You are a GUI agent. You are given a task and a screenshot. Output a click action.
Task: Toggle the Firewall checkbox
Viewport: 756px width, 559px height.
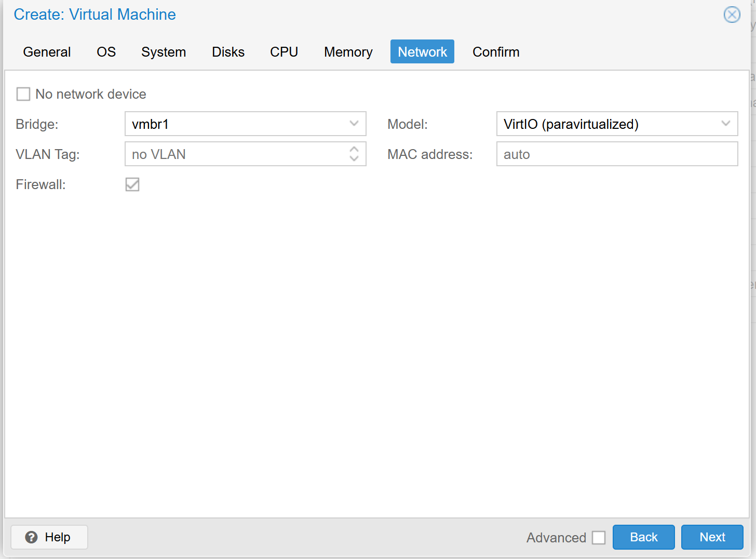132,184
